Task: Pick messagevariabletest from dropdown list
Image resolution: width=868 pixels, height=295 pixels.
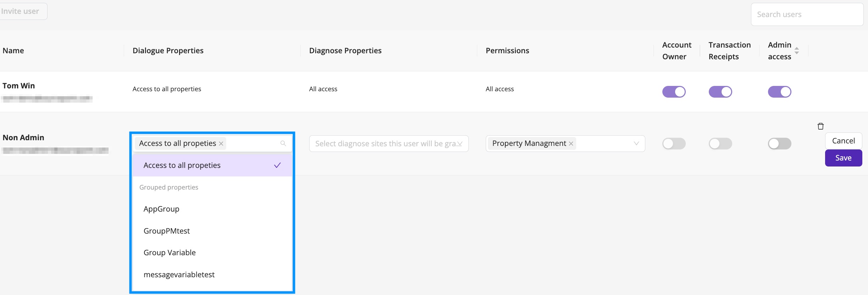Action: 212,275
